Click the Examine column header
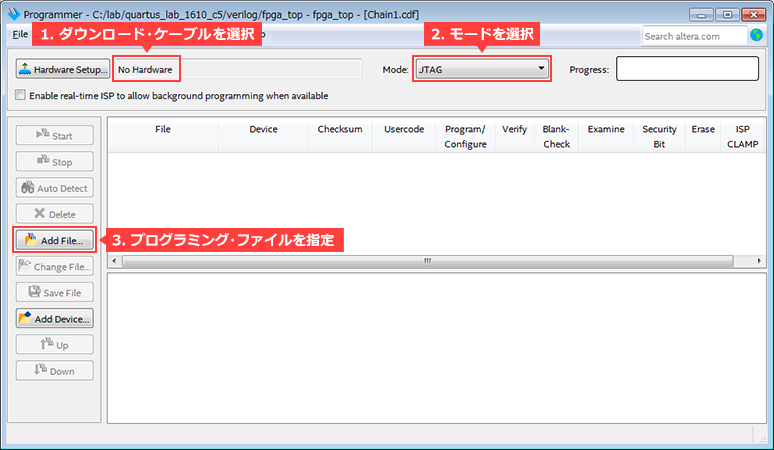 tap(606, 136)
